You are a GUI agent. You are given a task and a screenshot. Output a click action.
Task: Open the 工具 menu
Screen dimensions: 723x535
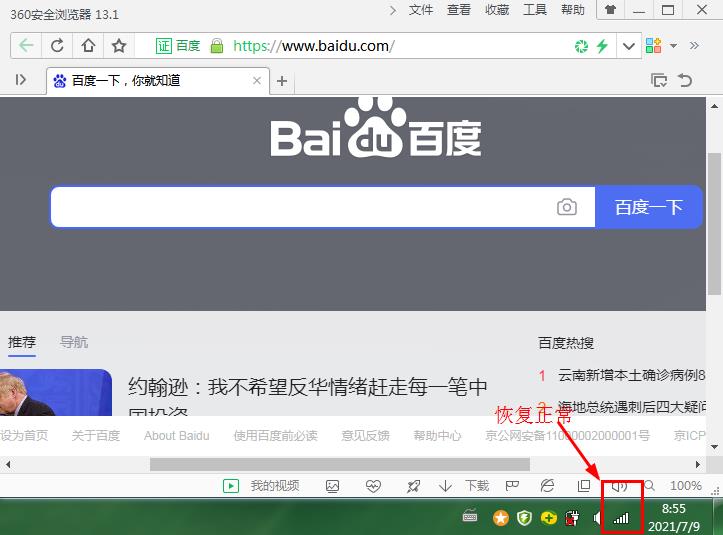(534, 10)
